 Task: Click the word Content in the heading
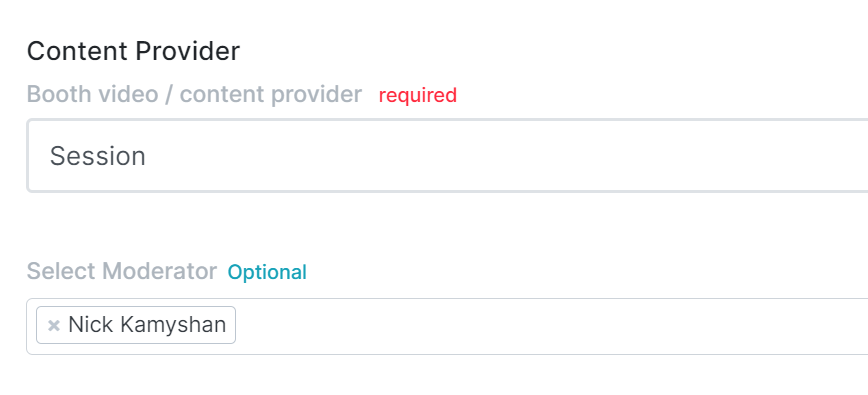pos(78,51)
